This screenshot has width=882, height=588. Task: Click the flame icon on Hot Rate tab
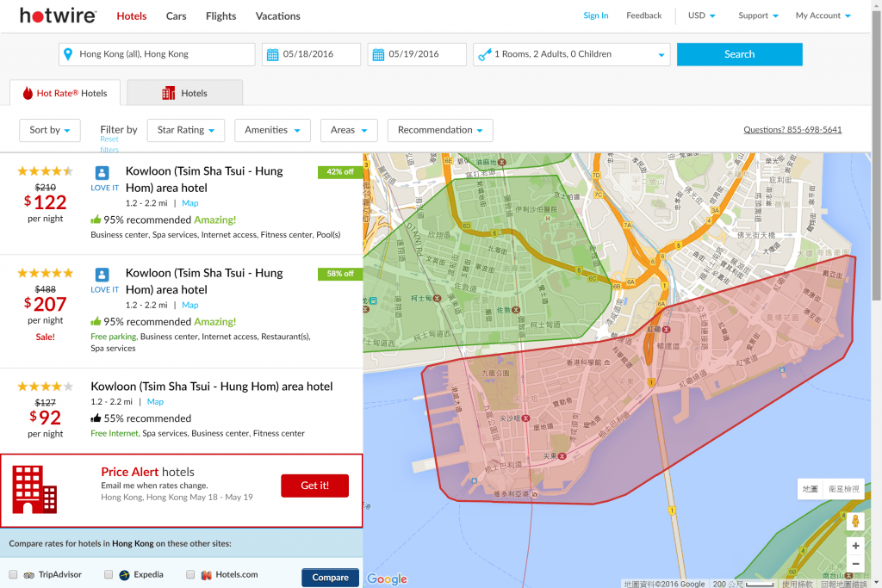coord(28,93)
